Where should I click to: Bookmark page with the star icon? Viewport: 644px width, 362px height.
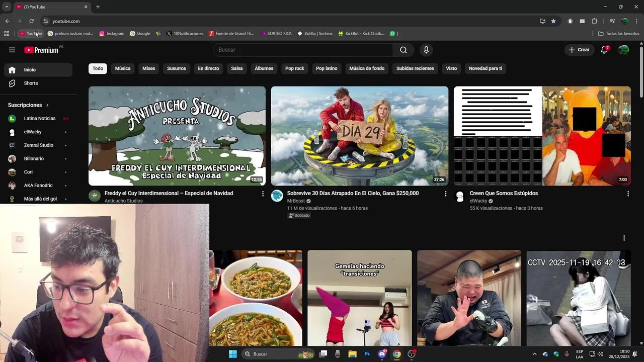(553, 21)
